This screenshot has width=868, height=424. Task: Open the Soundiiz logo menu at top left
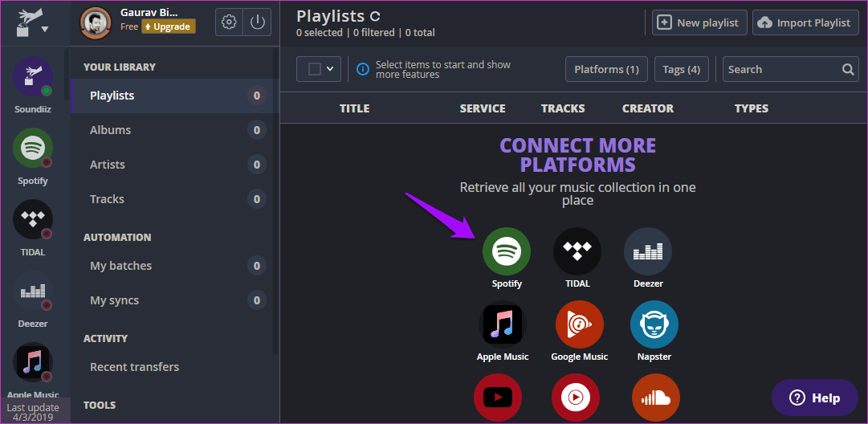pos(33,23)
